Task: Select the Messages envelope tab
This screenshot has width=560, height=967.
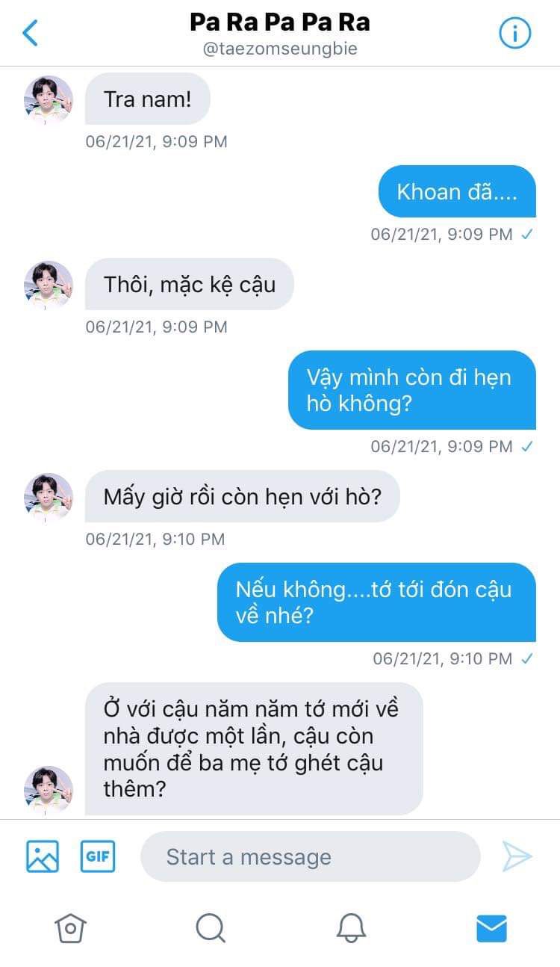Action: 491,928
